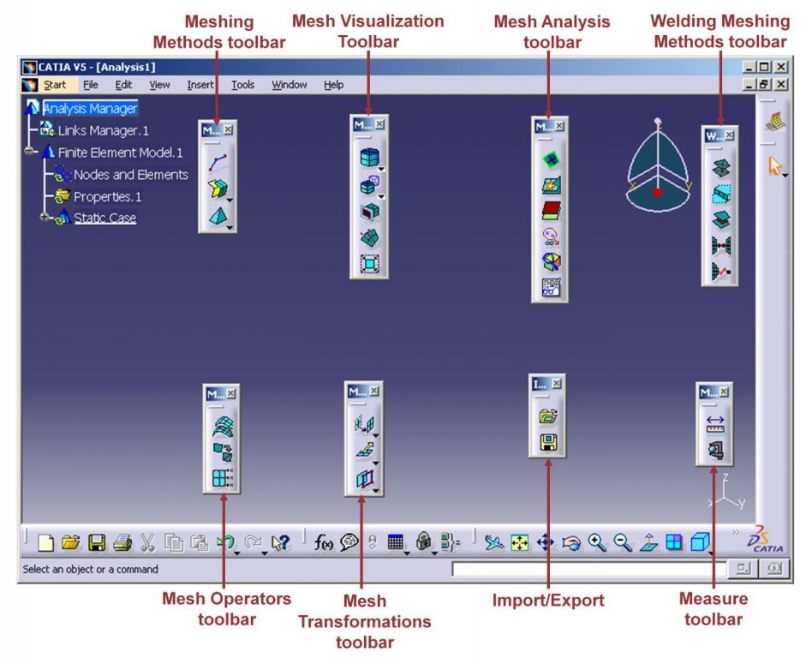This screenshot has height=658, width=812.
Task: Expand second Mesh Visualization icon flyout arrow
Action: click(x=382, y=197)
